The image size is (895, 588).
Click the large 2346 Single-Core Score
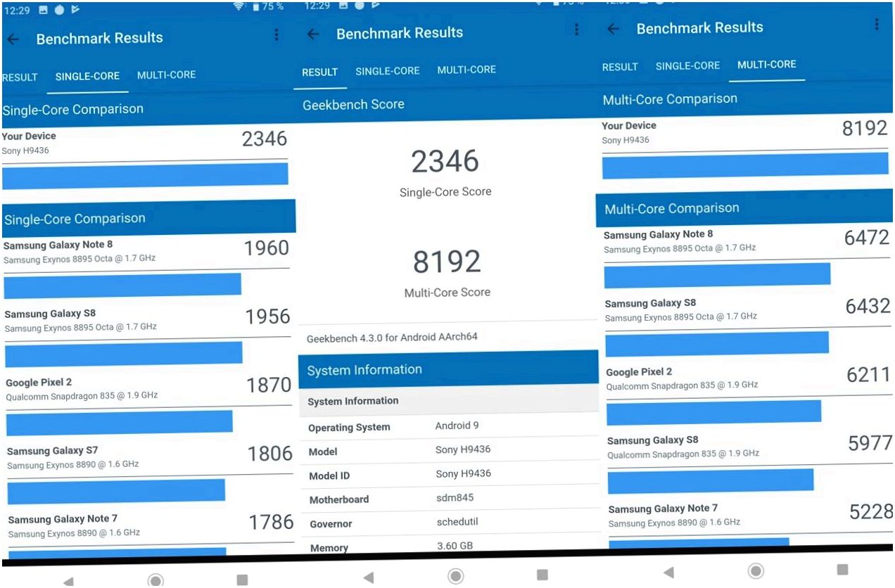pos(445,162)
